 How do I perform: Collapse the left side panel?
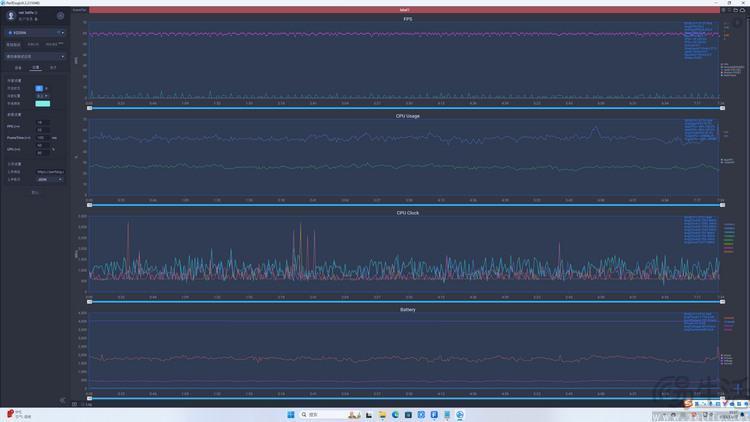click(x=63, y=400)
